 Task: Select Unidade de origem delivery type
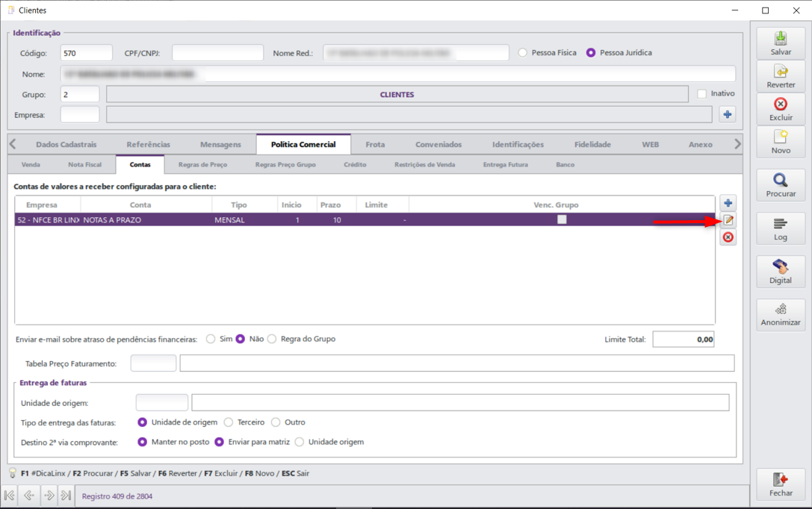(143, 422)
